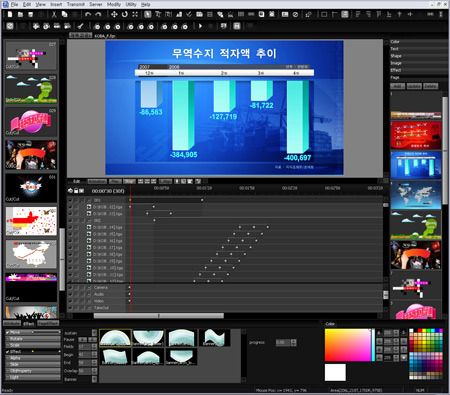Select the Scale property row
Viewport: 450px width, 395px height.
pos(33,345)
